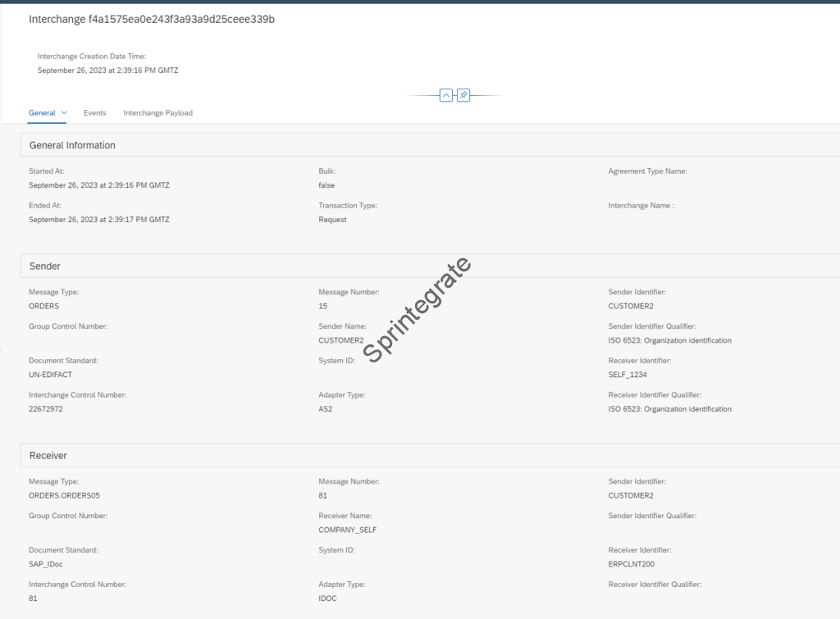Screen dimensions: 840x619
Task: Click the Sender section header
Action: [x=45, y=266]
